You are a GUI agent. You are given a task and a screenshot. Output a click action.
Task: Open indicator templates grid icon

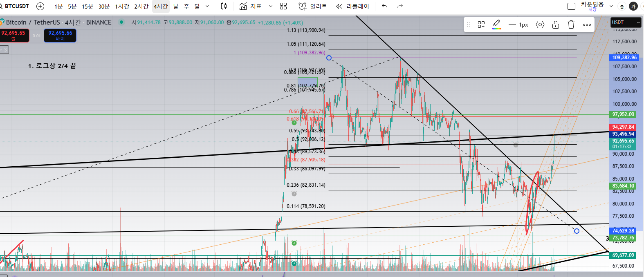point(283,6)
